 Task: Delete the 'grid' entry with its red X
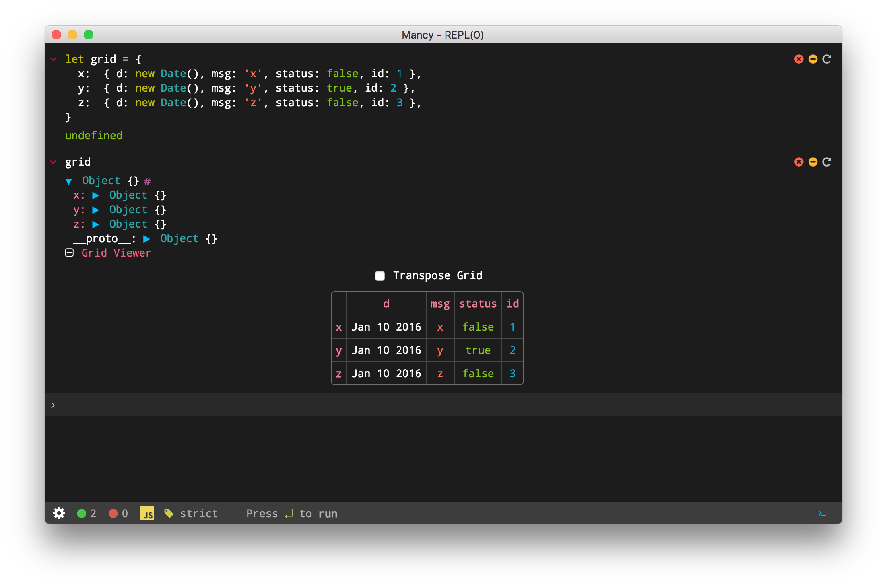click(x=799, y=162)
